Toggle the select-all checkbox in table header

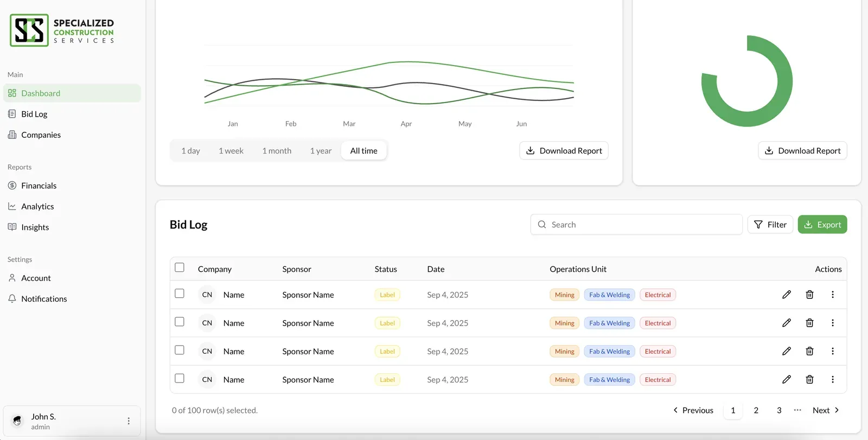pyautogui.click(x=180, y=267)
